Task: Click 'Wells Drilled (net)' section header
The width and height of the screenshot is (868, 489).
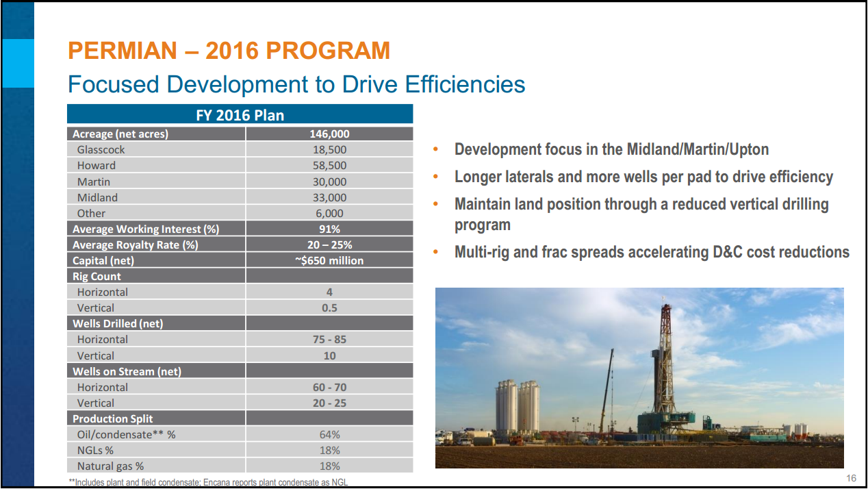Action: [118, 323]
